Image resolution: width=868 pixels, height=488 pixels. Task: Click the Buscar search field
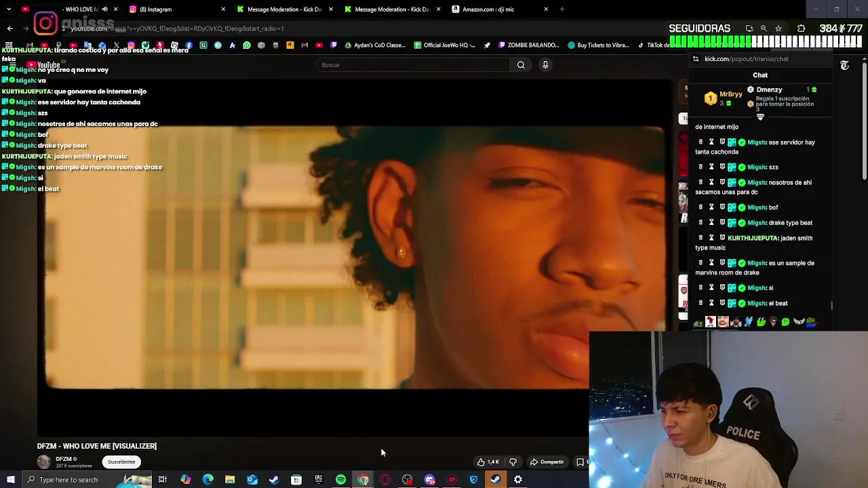tap(412, 65)
